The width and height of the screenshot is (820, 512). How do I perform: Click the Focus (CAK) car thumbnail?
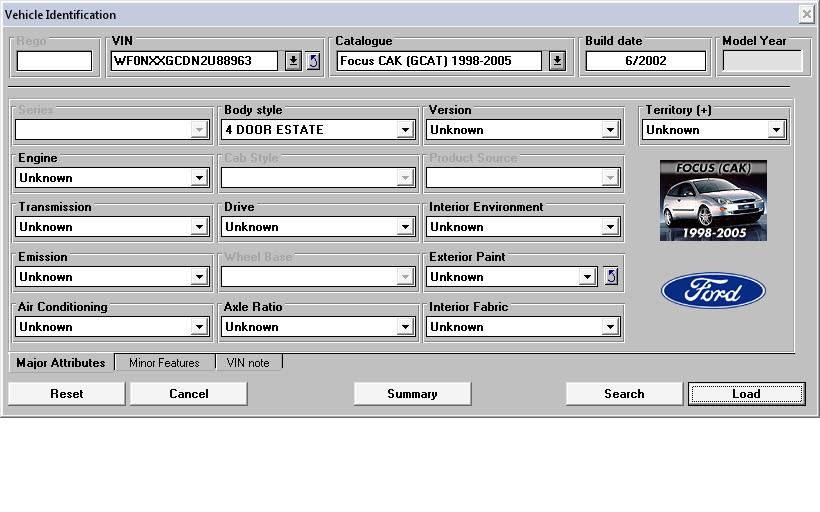point(713,201)
